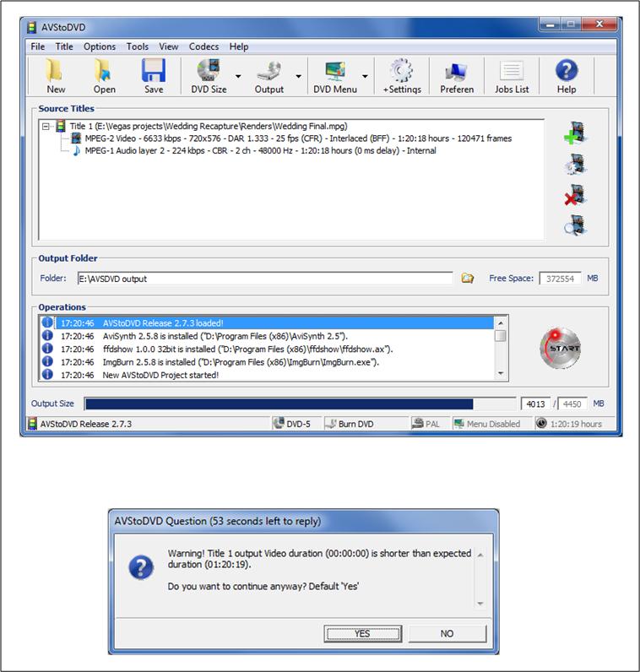Screen dimensions: 640x672
Task: Add a title with green plus film icon
Action: [x=575, y=133]
